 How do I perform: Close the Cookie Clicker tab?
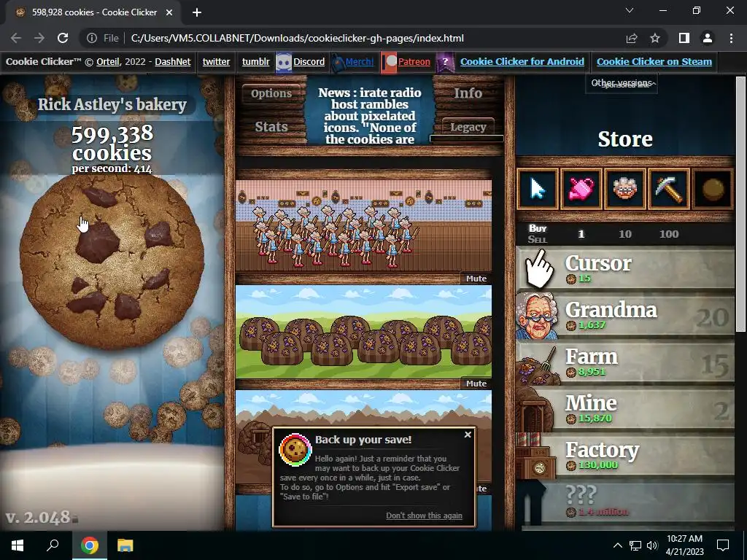tap(169, 12)
